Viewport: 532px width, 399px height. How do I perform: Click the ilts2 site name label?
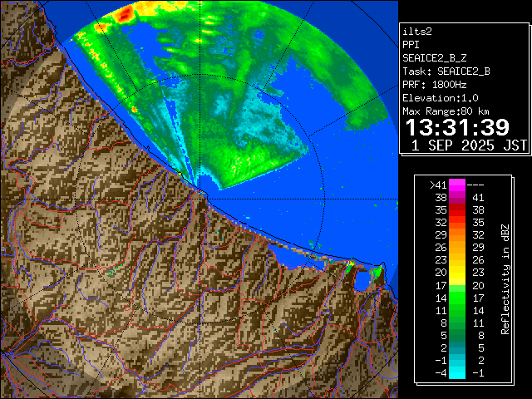[x=417, y=31]
